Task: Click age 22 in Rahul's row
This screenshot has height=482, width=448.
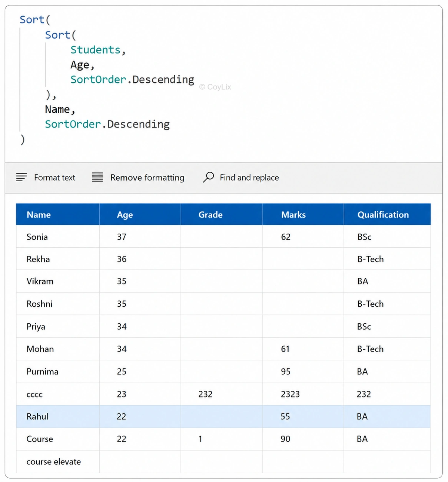Action: [x=122, y=417]
